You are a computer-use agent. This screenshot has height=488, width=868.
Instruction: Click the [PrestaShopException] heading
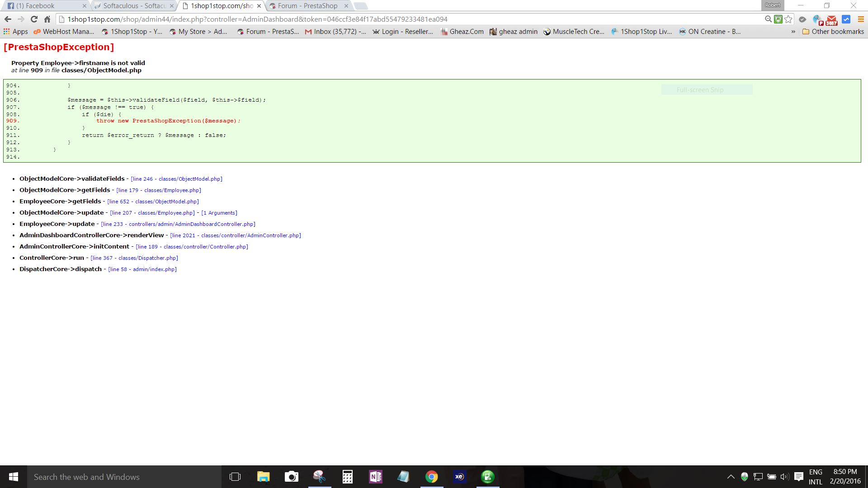click(59, 47)
